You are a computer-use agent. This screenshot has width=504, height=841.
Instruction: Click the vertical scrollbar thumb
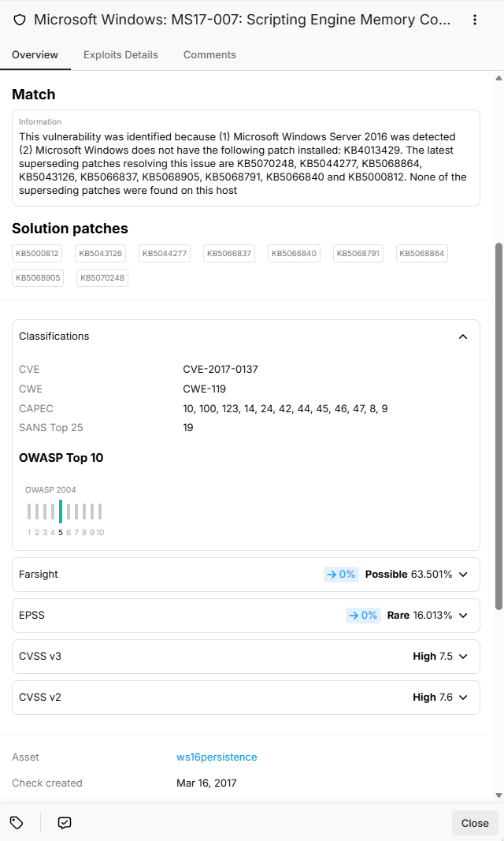coord(498,426)
